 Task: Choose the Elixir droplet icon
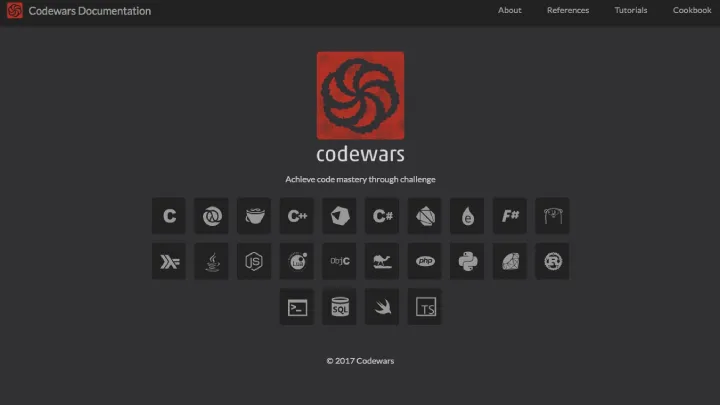tap(467, 216)
